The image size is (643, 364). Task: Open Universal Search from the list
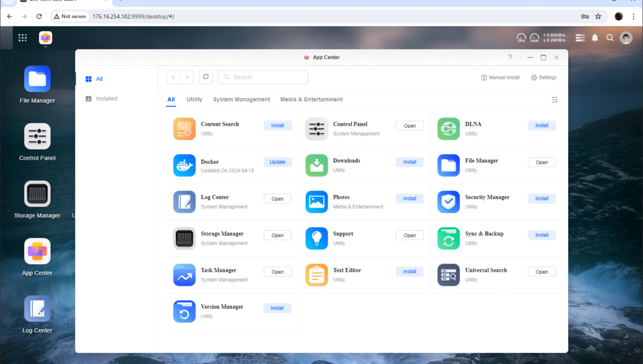pyautogui.click(x=542, y=272)
